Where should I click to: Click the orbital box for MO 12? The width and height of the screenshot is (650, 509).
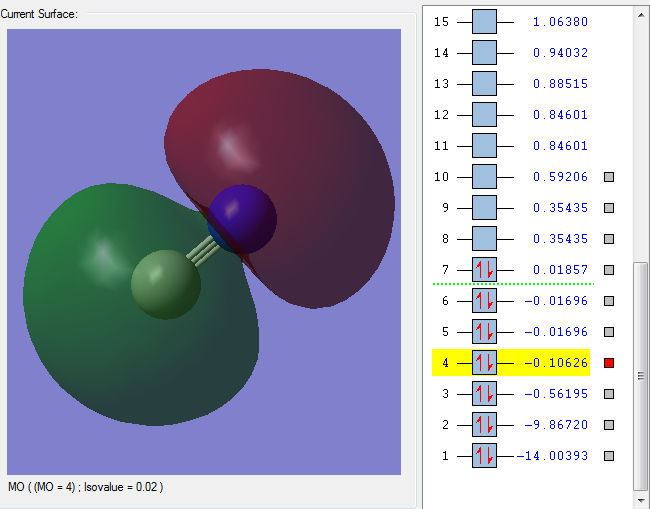(x=484, y=115)
